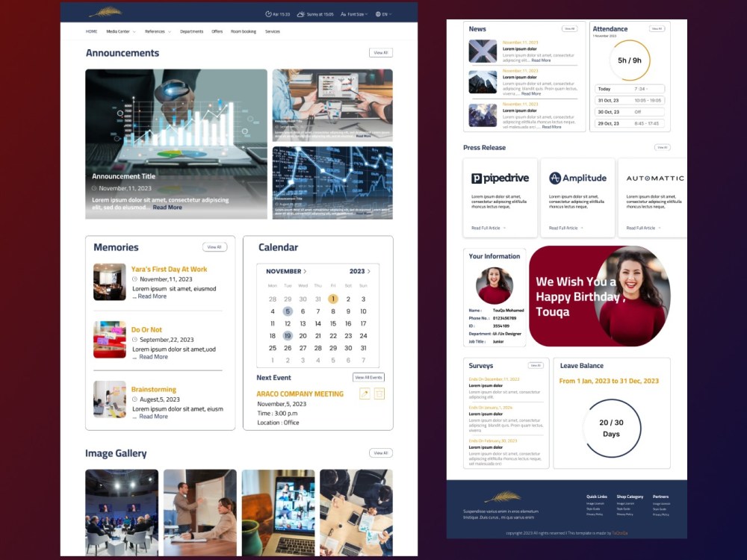Open conference panel photo in Image Gallery
Image resolution: width=747 pixels, height=560 pixels.
[122, 512]
